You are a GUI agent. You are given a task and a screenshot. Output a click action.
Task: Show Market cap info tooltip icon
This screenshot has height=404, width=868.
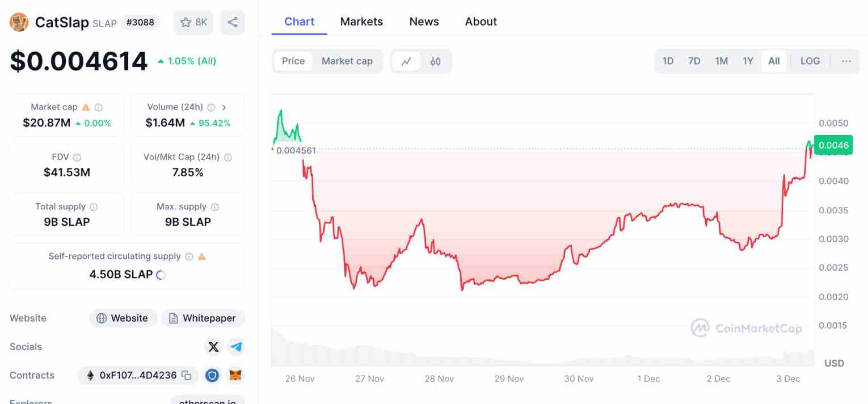[99, 107]
